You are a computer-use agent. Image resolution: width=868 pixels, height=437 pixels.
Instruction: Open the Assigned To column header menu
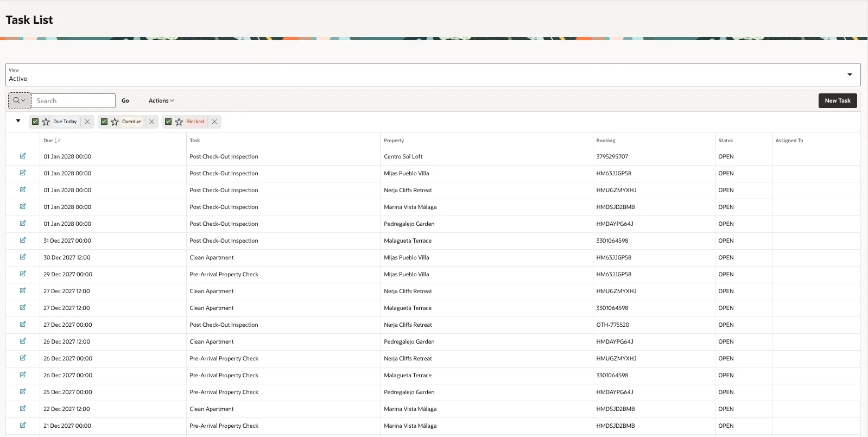pyautogui.click(x=789, y=141)
